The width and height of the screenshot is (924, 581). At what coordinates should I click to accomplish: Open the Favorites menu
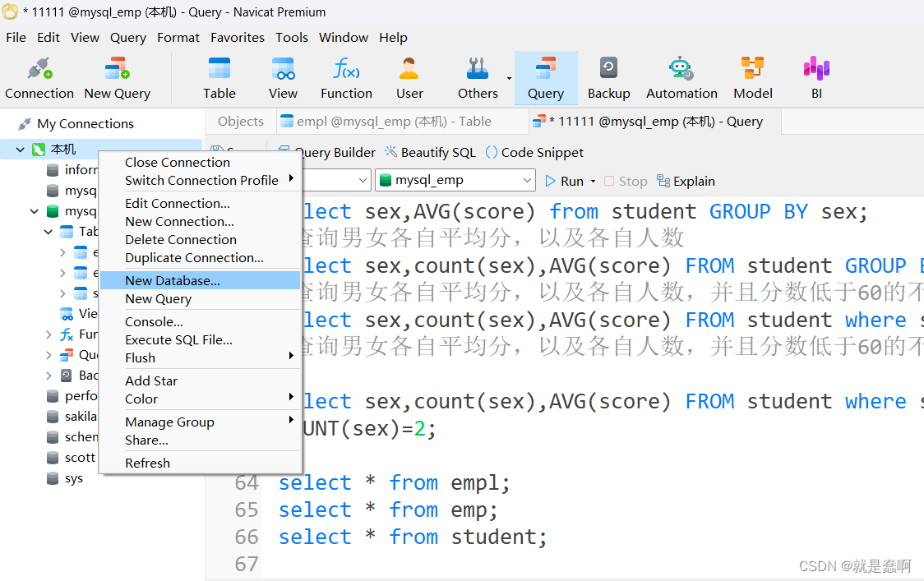238,38
